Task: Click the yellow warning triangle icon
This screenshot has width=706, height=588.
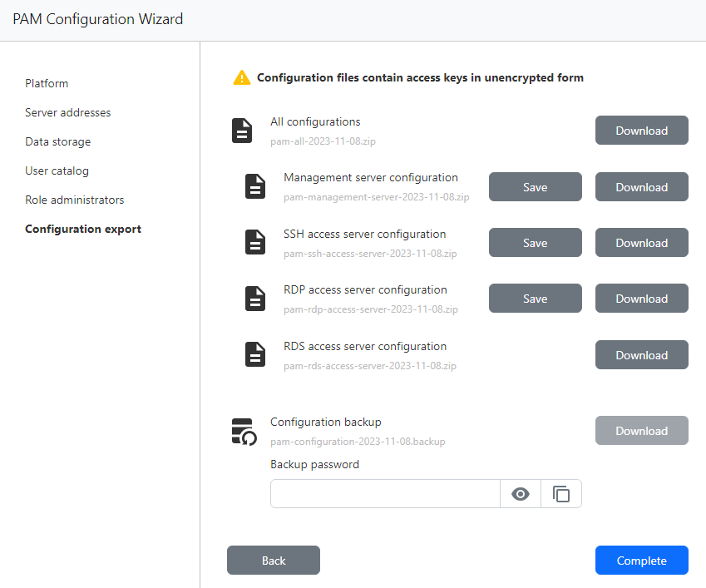Action: [241, 78]
